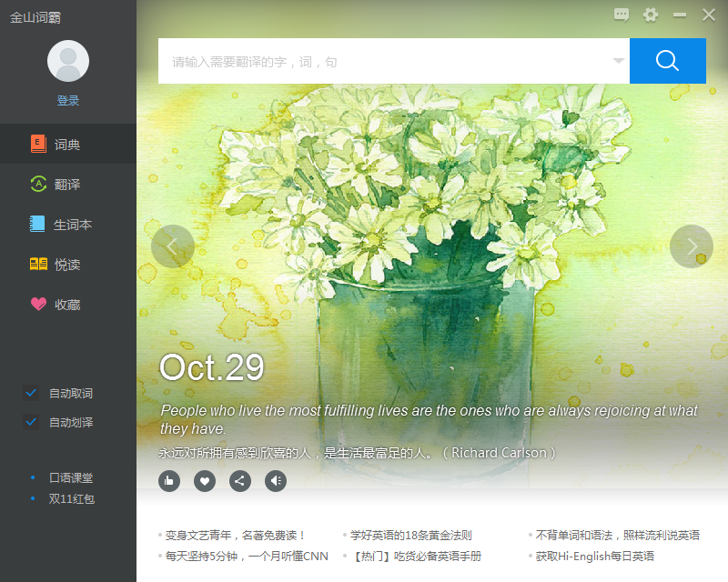Click the blue search magnifier button
This screenshot has width=728, height=582.
pyautogui.click(x=667, y=61)
